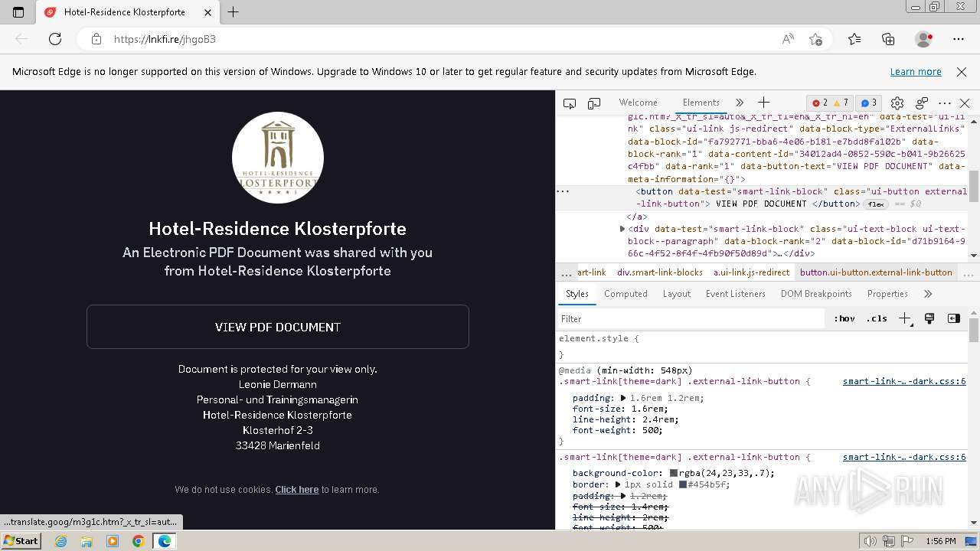Viewport: 980px width, 551px height.
Task: Click the Klosterpforte hotel logo image
Action: 278,158
